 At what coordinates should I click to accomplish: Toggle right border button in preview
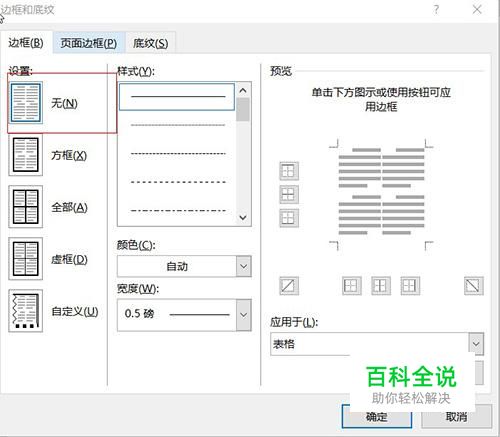click(410, 286)
